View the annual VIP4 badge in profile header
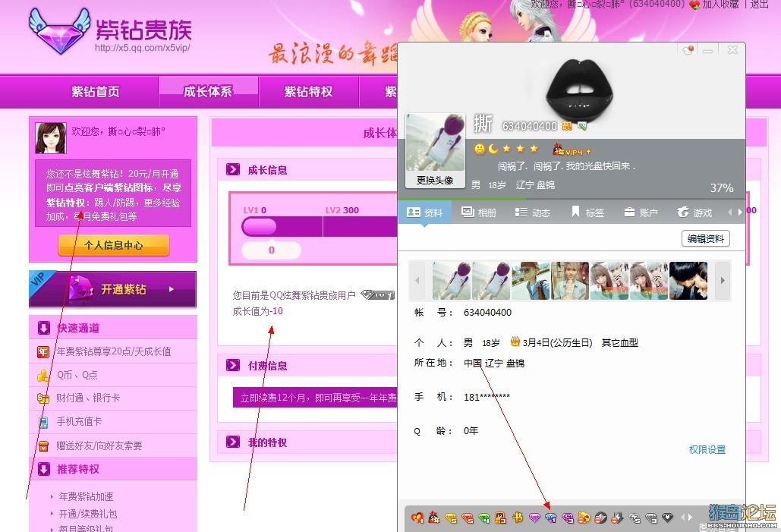This screenshot has width=781, height=532. 572,149
